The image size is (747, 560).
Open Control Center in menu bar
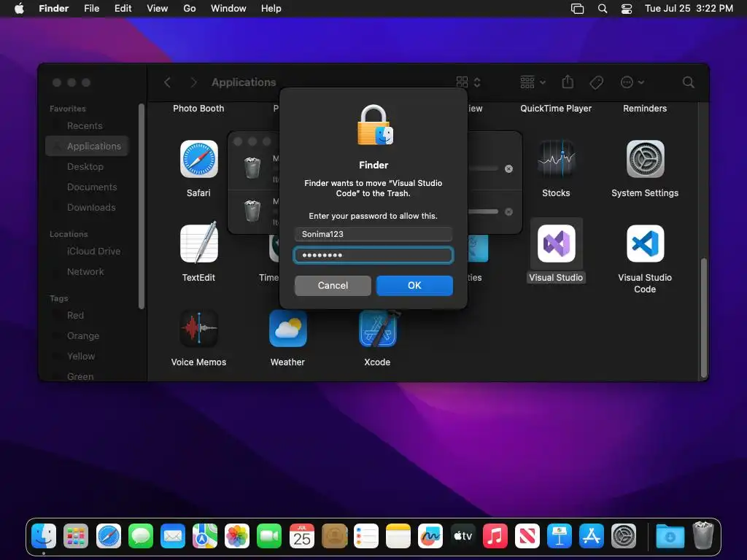627,8
